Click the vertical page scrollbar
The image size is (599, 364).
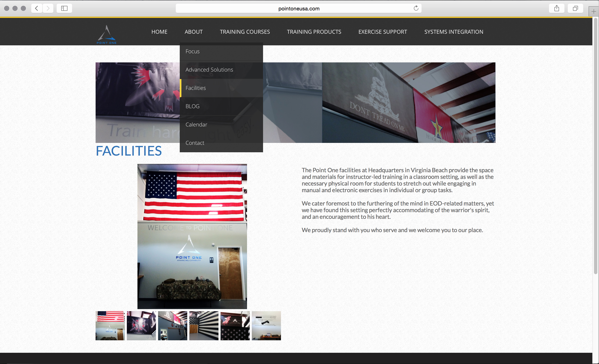(x=595, y=146)
